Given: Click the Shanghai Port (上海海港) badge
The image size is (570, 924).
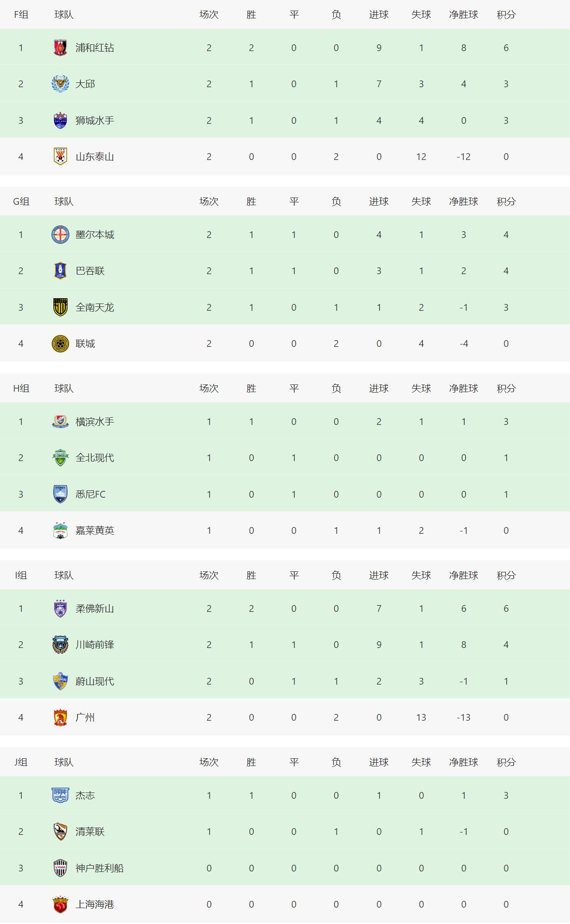Looking at the screenshot, I should (60, 904).
